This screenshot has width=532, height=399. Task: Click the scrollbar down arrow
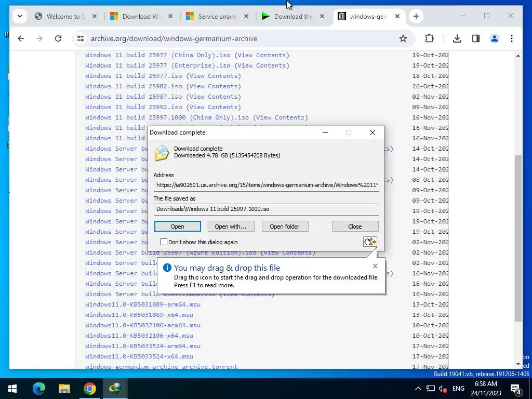pos(518,364)
